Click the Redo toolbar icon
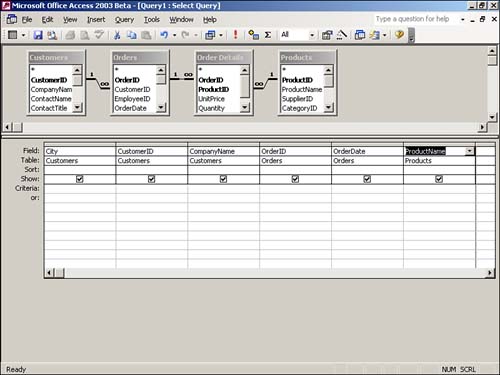 (x=185, y=35)
